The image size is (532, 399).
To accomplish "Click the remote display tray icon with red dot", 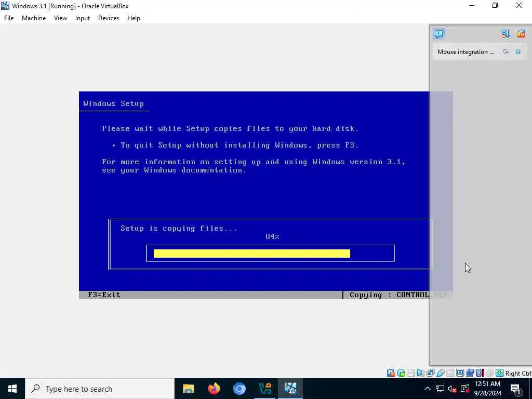I will click(465, 389).
